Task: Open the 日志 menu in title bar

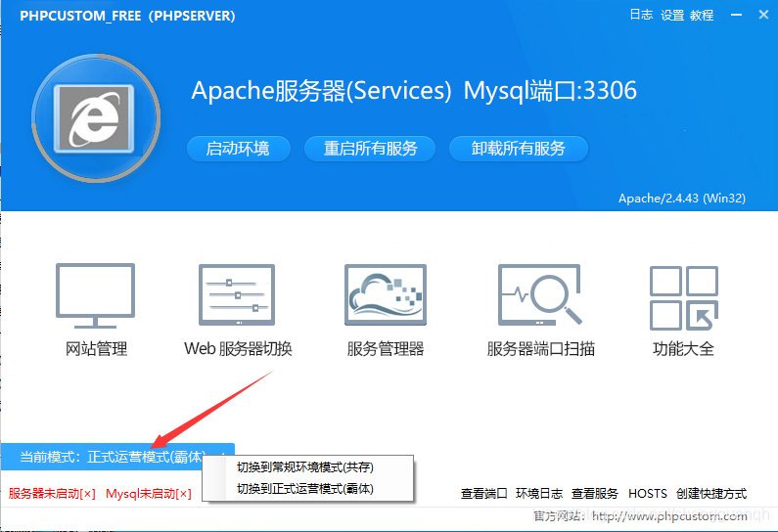Action: pos(641,15)
